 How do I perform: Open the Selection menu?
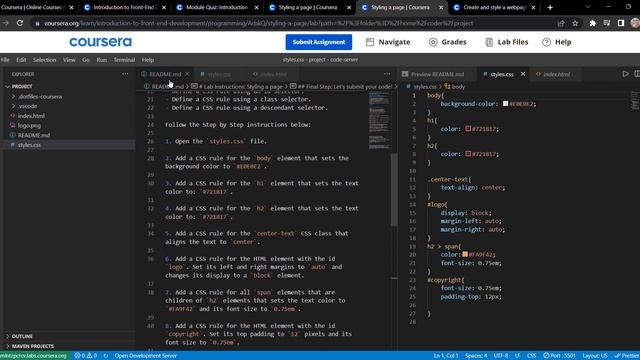click(44, 60)
